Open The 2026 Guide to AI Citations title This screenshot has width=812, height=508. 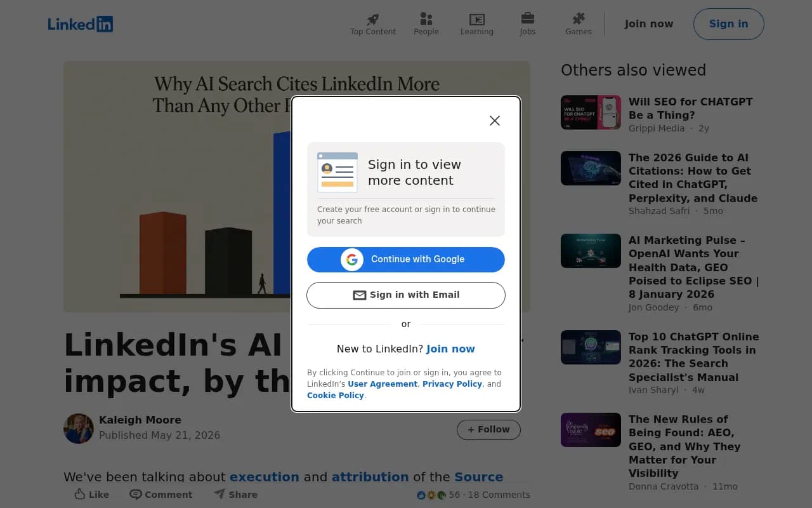(x=693, y=178)
